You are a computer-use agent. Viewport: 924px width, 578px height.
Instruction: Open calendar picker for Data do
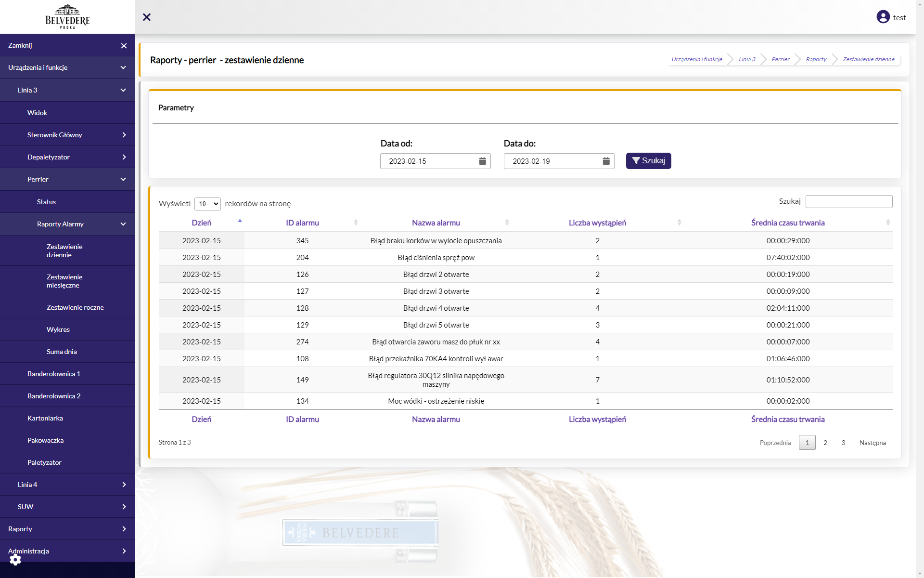(x=606, y=161)
